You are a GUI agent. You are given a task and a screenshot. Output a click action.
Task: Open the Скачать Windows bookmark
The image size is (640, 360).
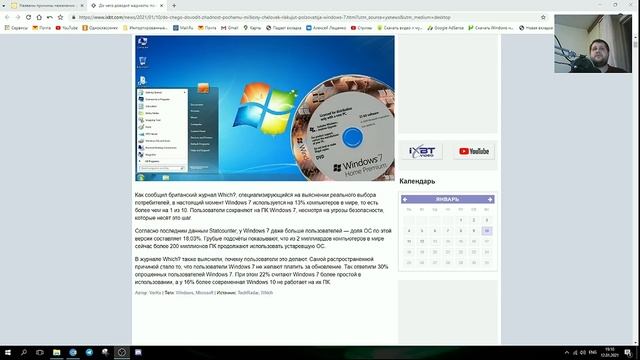tap(491, 28)
